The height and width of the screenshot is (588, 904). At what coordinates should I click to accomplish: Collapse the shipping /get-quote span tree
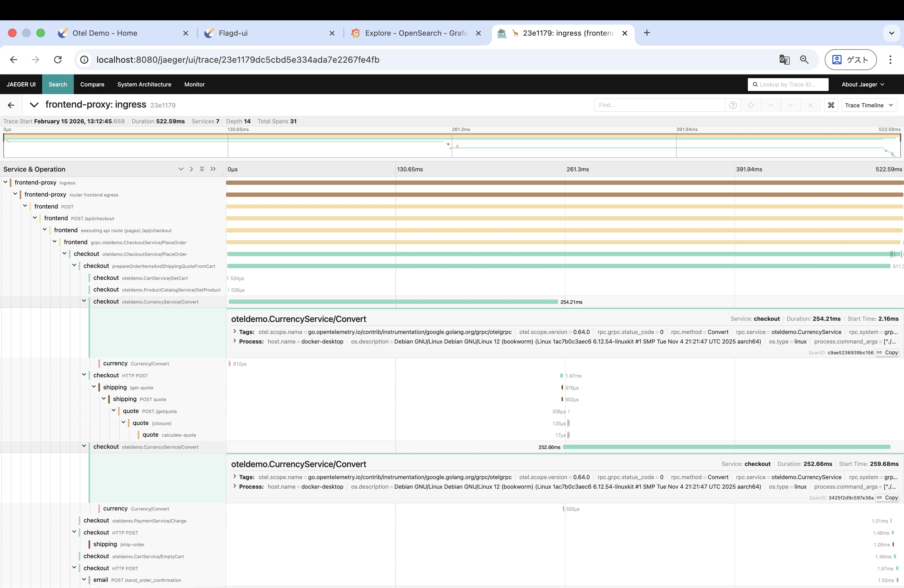tap(94, 387)
